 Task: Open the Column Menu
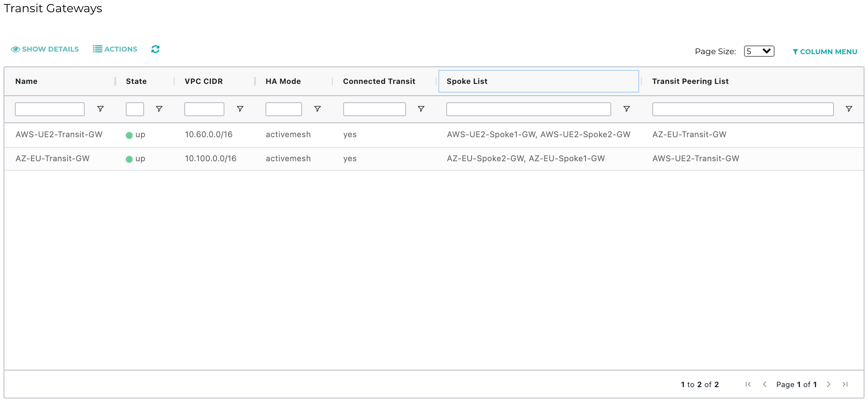click(x=825, y=52)
